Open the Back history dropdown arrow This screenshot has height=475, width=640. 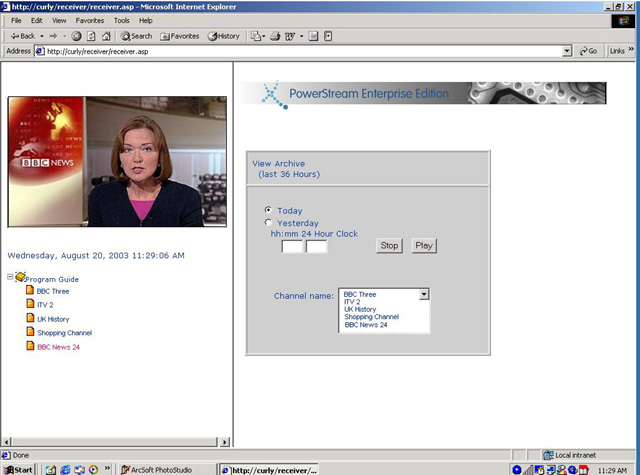coord(42,36)
